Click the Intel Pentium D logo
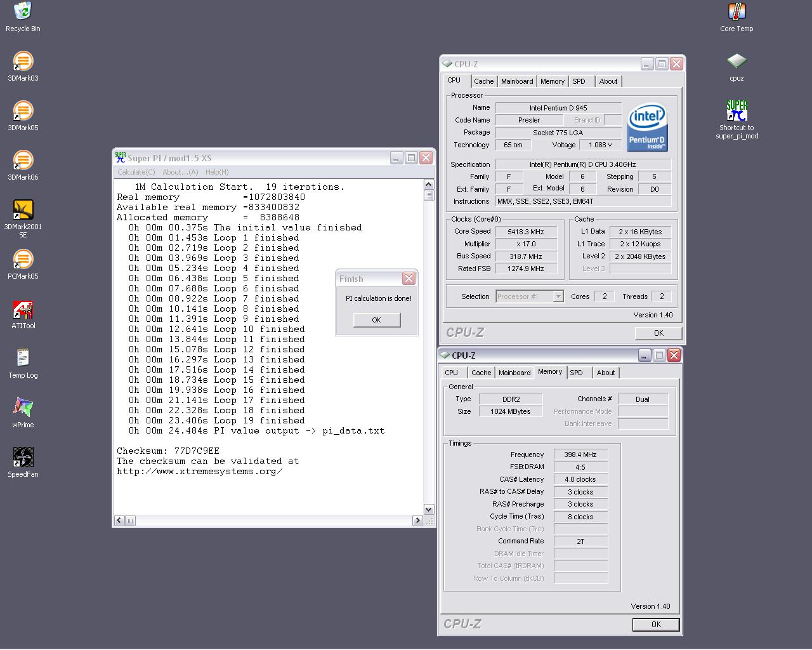812x650 pixels. pyautogui.click(x=647, y=128)
